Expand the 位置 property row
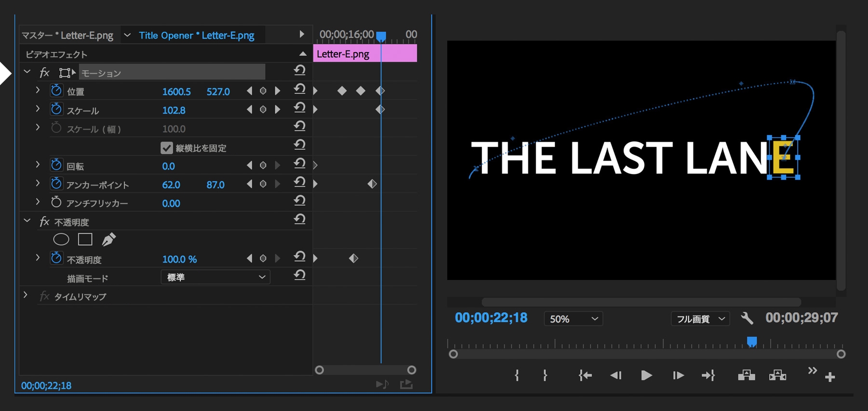 pos(38,90)
